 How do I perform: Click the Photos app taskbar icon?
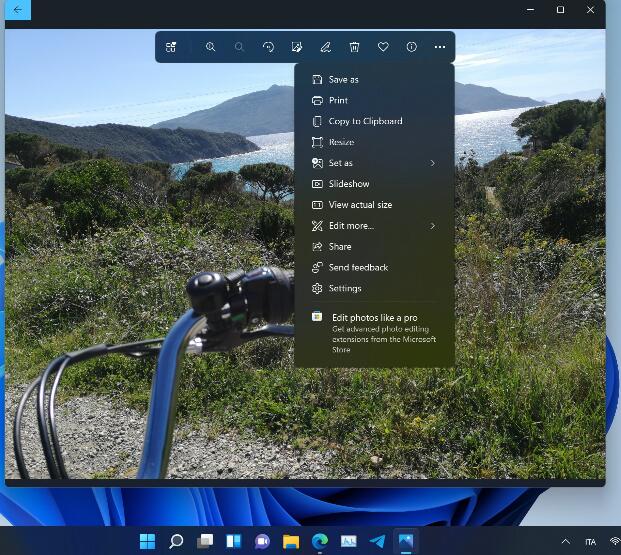coord(406,542)
